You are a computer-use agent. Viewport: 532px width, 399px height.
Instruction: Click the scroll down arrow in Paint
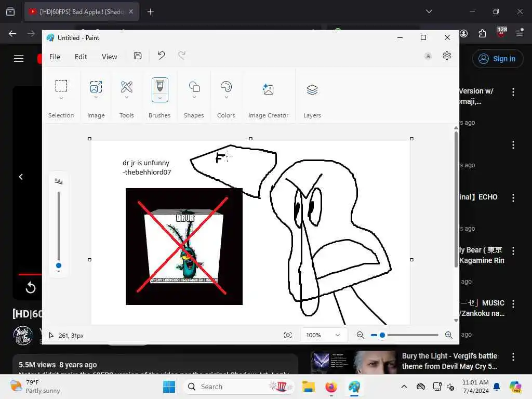point(456,321)
